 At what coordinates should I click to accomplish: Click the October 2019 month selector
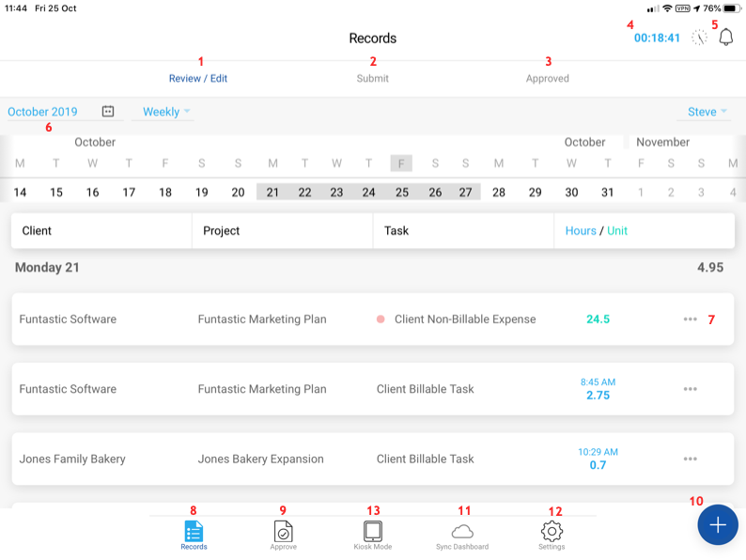pyautogui.click(x=42, y=111)
